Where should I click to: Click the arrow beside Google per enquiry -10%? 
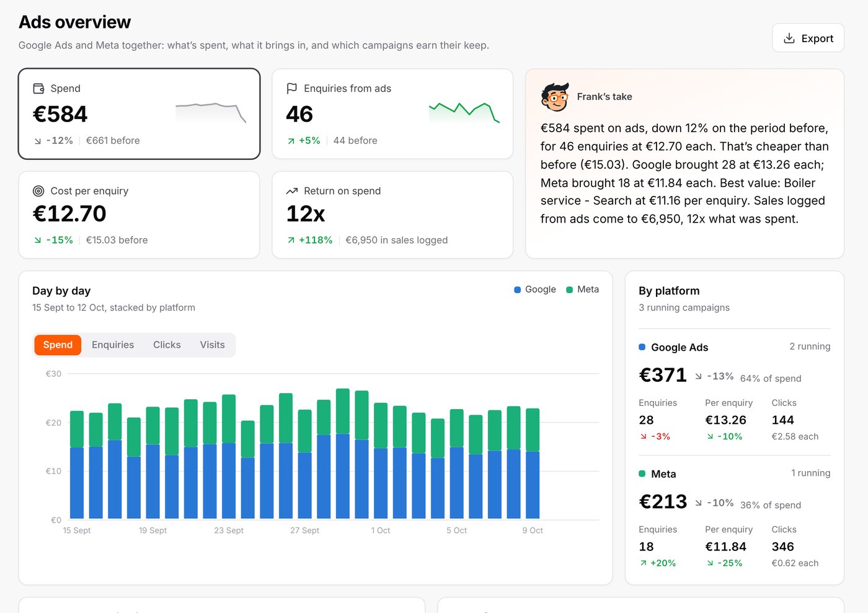(x=710, y=437)
